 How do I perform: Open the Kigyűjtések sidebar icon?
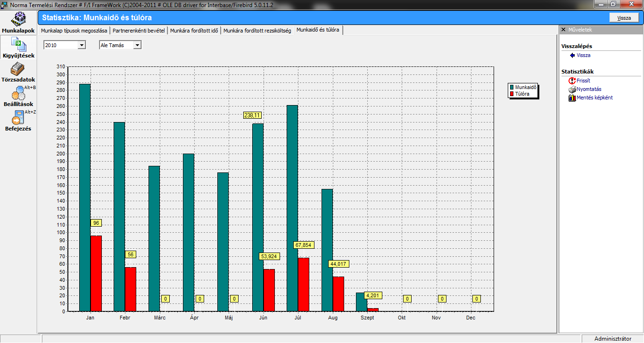tap(18, 45)
